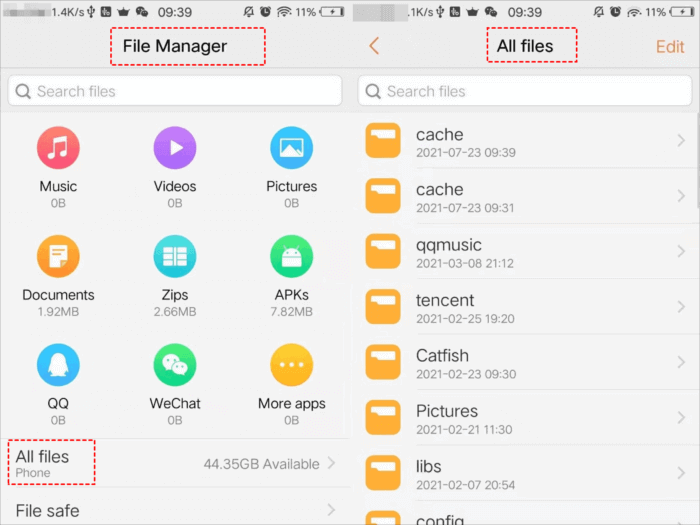Viewport: 700px width, 525px height.
Task: Select the libs folder name
Action: point(429,467)
